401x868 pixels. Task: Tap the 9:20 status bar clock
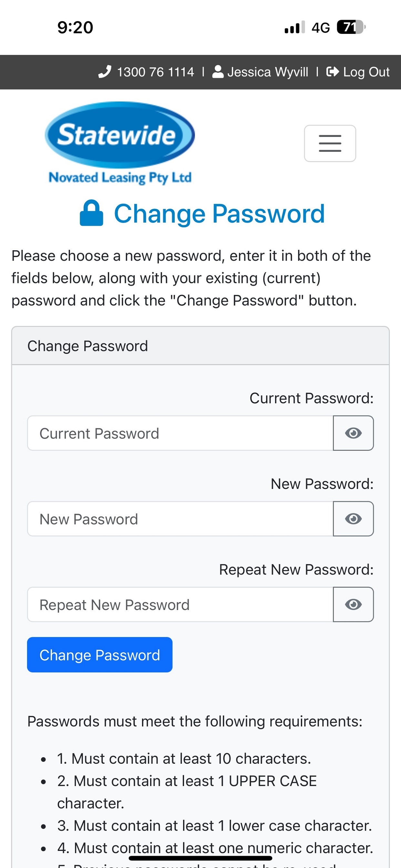pyautogui.click(x=75, y=27)
